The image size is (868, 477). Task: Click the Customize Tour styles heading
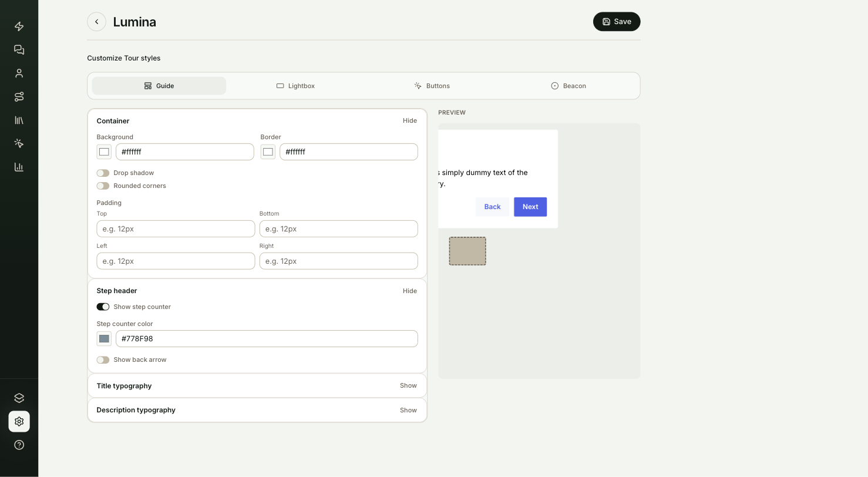click(124, 58)
